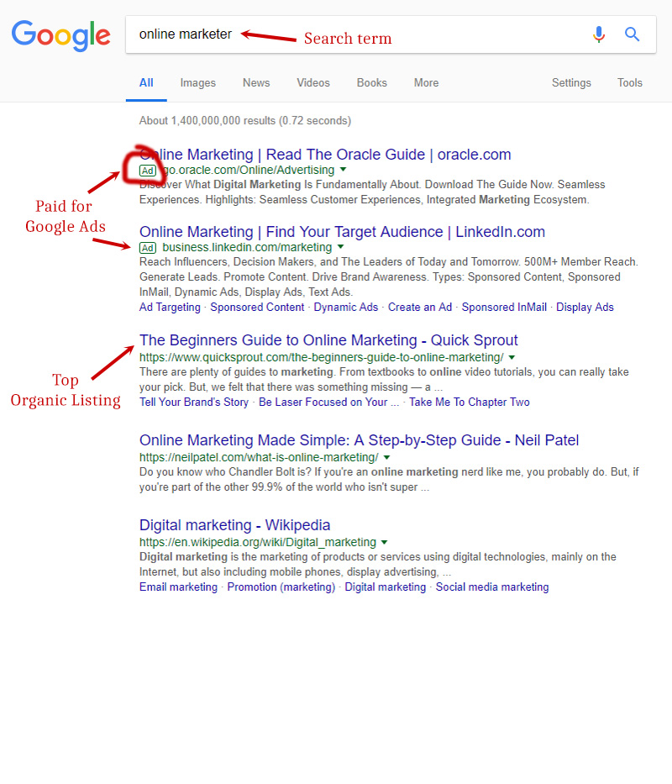Open the Digital marketing Wikipedia result

[234, 525]
